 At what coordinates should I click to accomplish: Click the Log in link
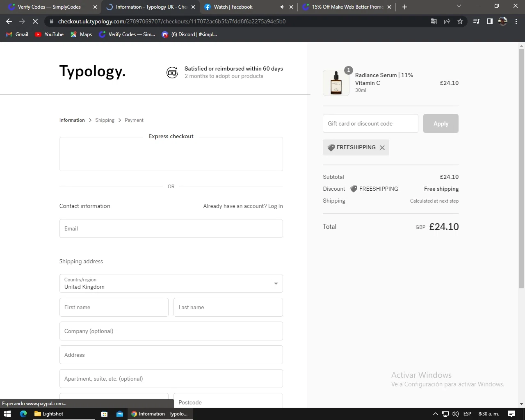pyautogui.click(x=276, y=206)
